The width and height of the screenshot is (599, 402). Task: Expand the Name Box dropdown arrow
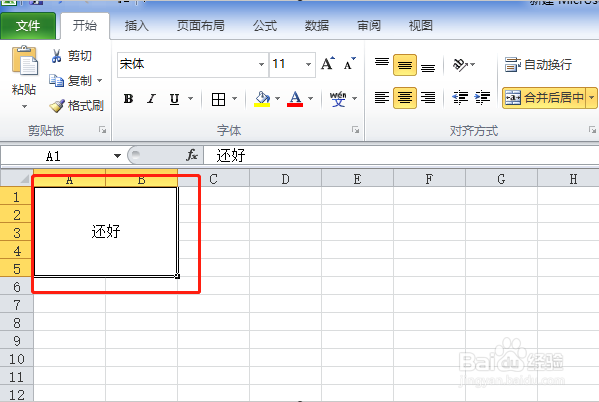click(117, 156)
